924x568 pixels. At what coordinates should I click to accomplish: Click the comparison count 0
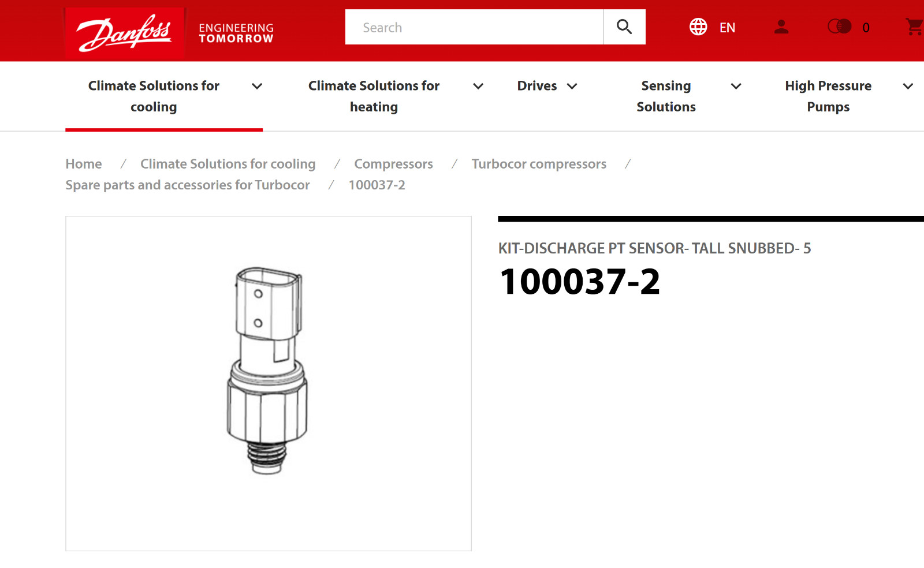[866, 28]
